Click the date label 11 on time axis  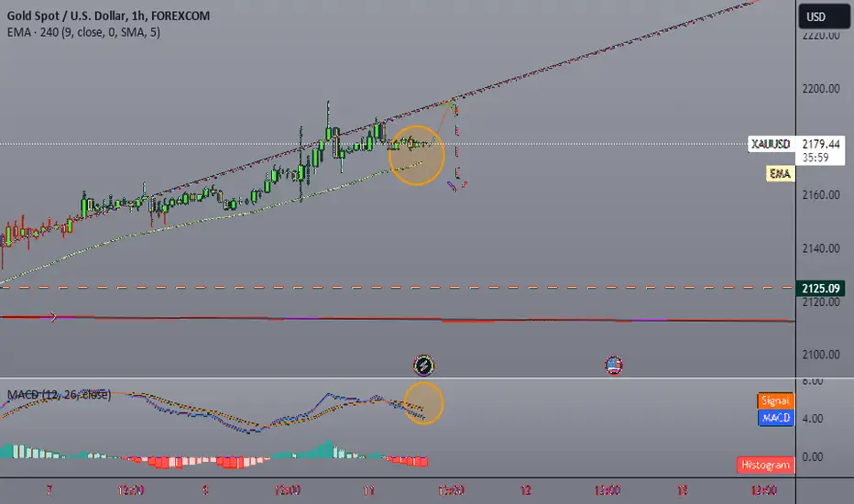tap(368, 490)
